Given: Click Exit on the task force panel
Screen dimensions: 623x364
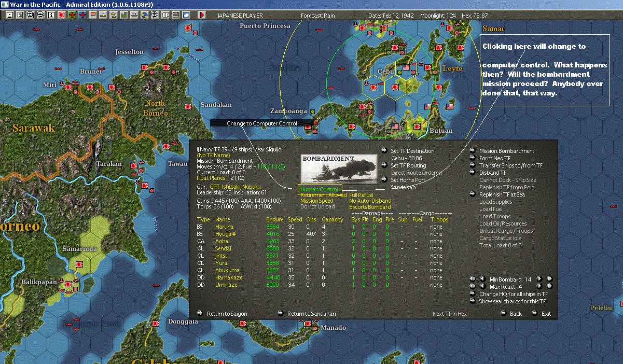Looking at the screenshot, I should point(535,314).
